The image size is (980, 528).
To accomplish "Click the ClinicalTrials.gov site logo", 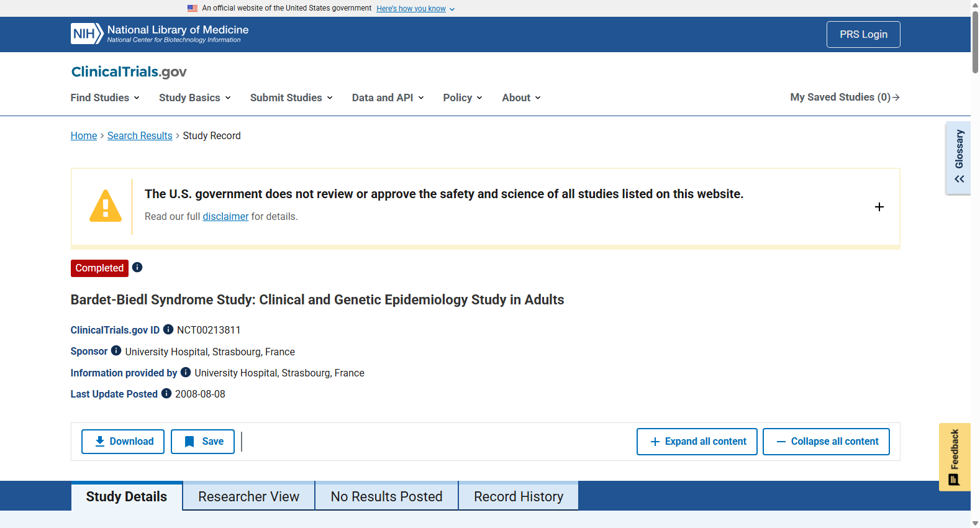I will coord(129,71).
